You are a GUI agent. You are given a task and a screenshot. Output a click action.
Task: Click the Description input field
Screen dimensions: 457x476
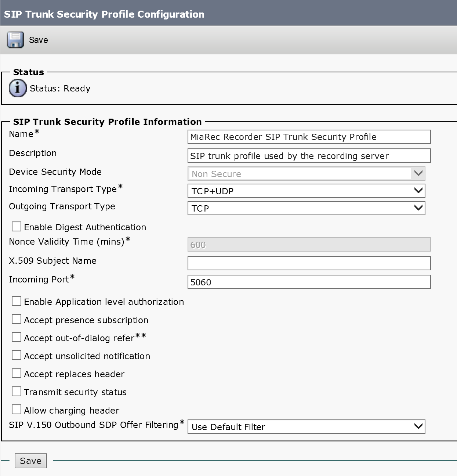[x=309, y=155]
